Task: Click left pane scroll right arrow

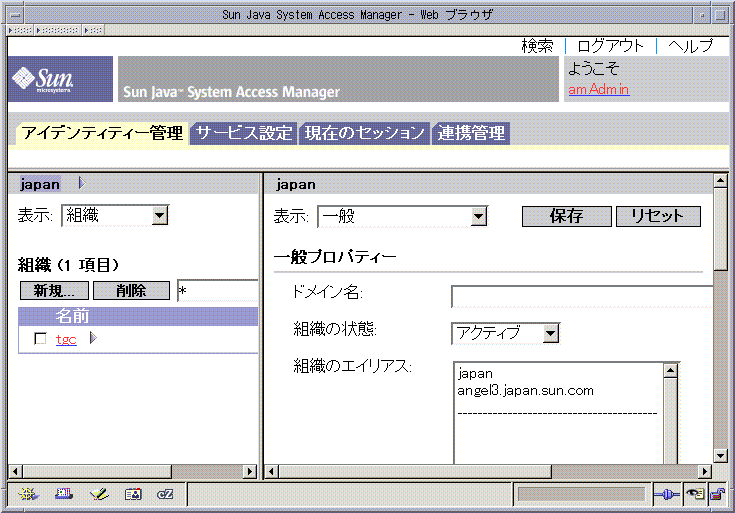Action: pyautogui.click(x=250, y=471)
